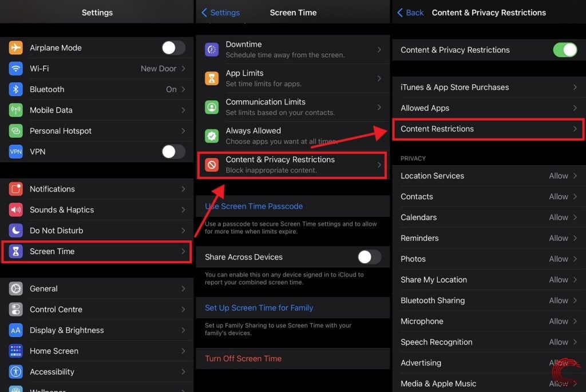Tap the Notifications icon
This screenshot has width=586, height=392.
15,189
